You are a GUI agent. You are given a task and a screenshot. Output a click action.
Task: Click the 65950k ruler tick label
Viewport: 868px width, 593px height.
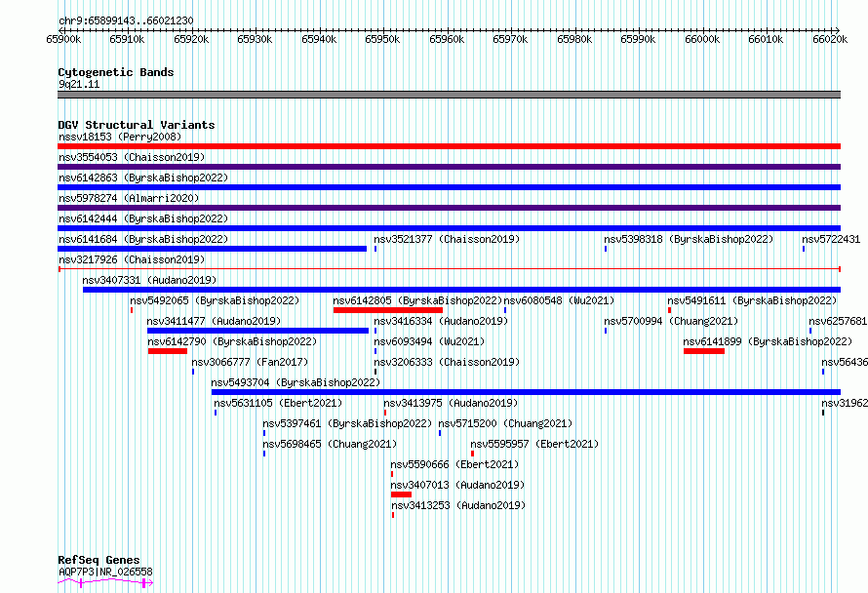click(382, 39)
